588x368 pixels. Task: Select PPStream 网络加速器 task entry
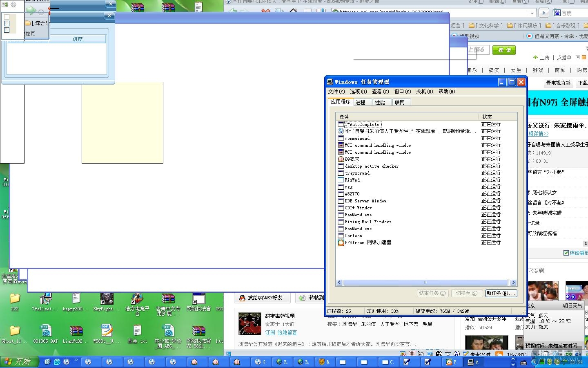click(x=367, y=242)
